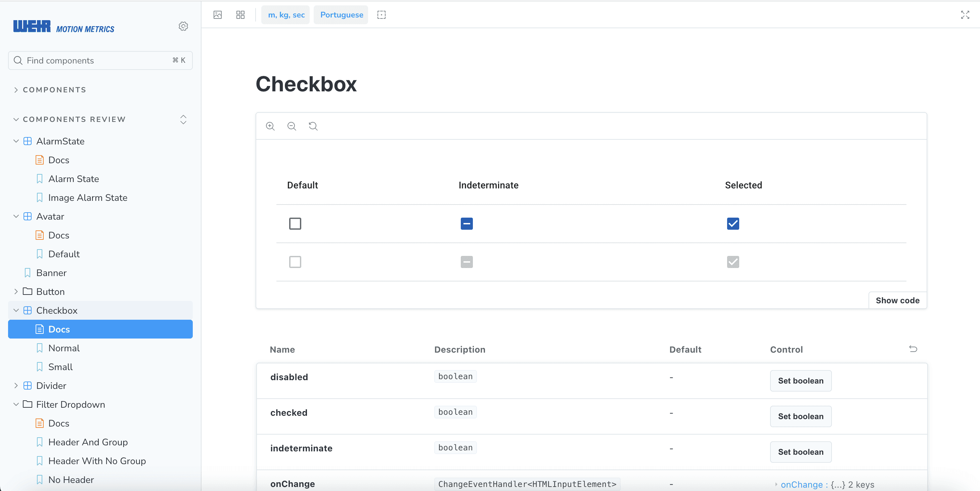Viewport: 980px width, 491px height.
Task: Click the settings gear icon in sidebar
Action: pyautogui.click(x=183, y=26)
